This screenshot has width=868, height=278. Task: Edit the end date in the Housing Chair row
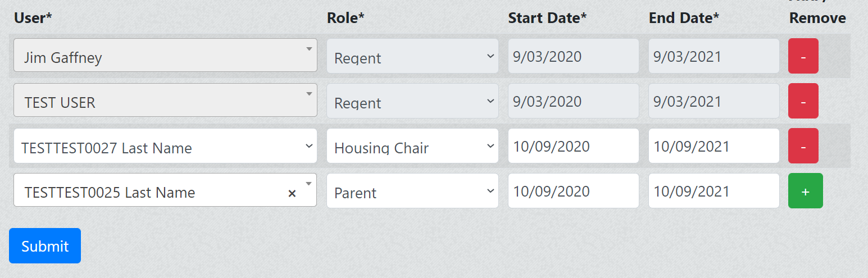(x=714, y=146)
